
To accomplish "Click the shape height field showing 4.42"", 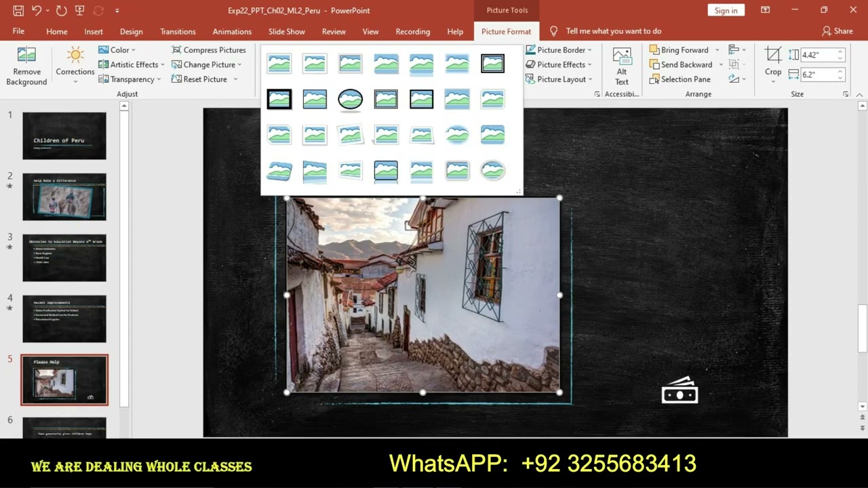I will coord(821,55).
